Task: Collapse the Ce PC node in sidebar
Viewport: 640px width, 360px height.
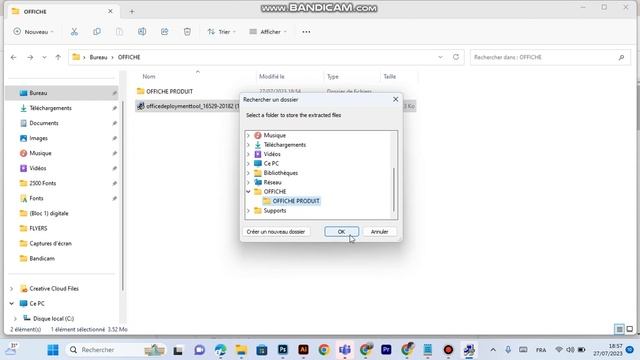Action: 11,304
